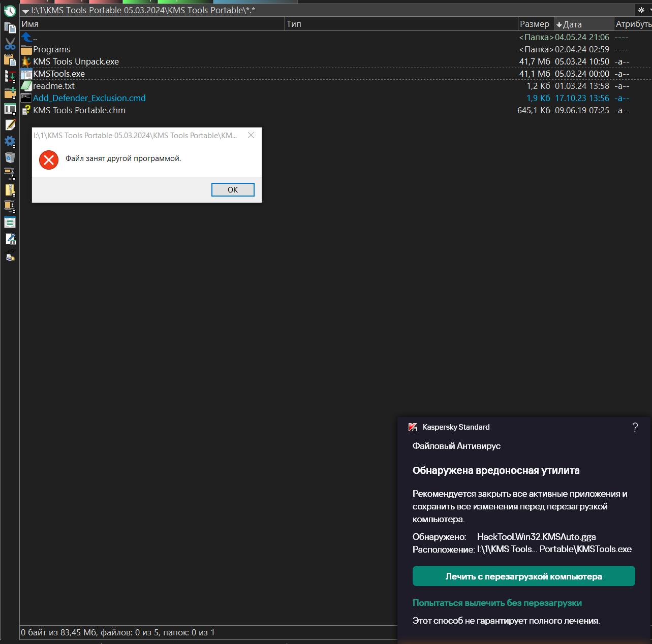Select the Programs folder
652x644 pixels.
[51, 49]
